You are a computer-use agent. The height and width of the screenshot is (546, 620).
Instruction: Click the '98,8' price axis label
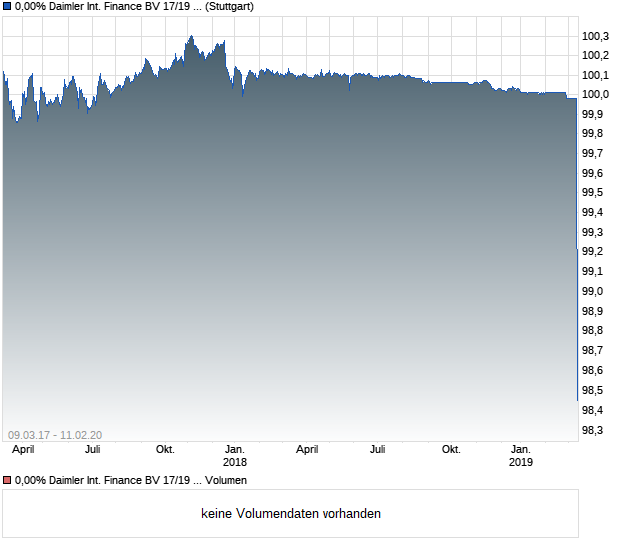tap(592, 330)
